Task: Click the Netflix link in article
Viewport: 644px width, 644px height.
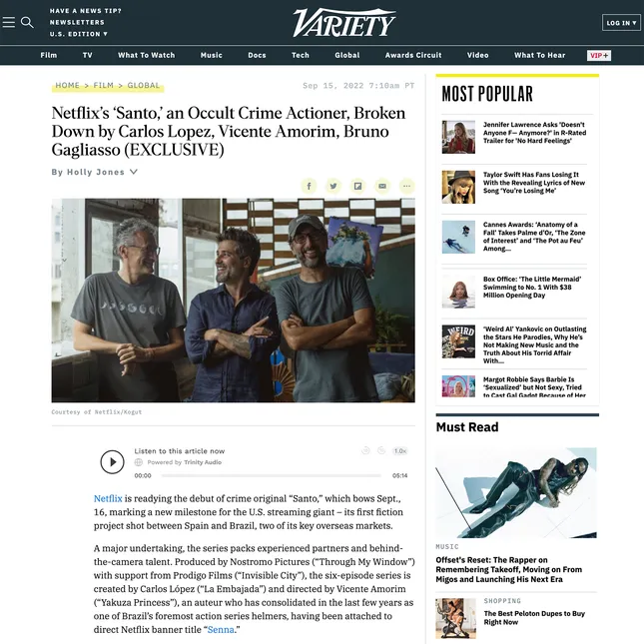Action: click(x=108, y=498)
